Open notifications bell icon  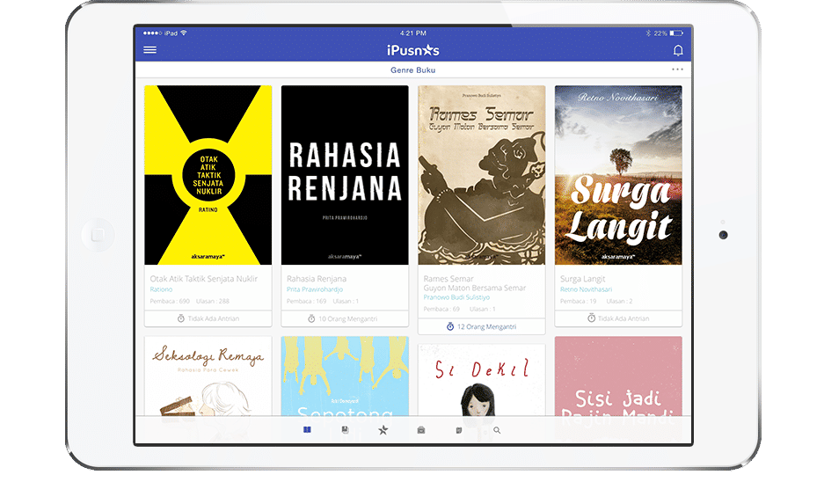pos(678,50)
